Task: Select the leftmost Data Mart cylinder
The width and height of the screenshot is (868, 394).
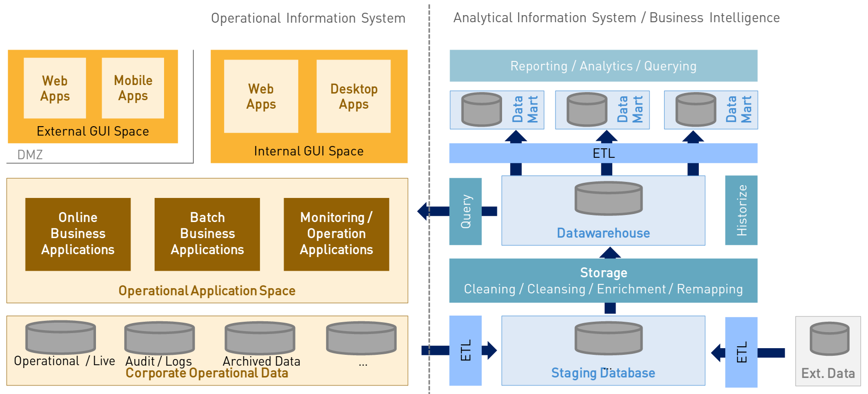Action: coord(481,110)
